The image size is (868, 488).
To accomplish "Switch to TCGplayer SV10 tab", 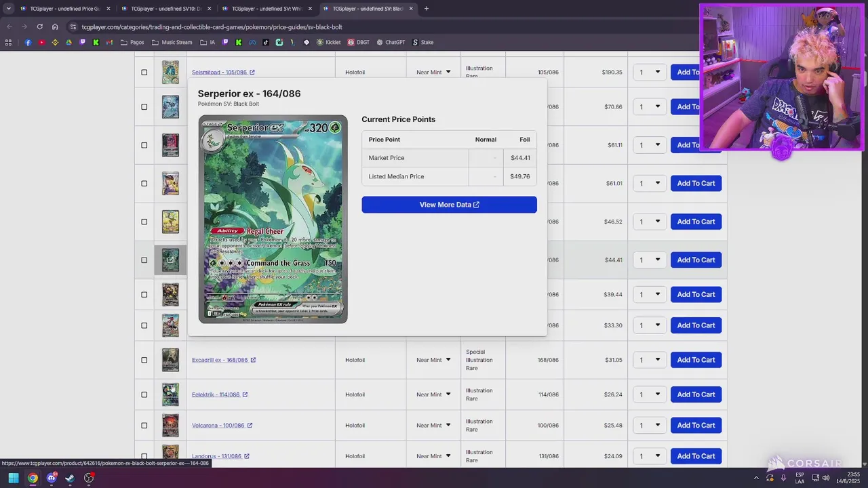I will [165, 9].
